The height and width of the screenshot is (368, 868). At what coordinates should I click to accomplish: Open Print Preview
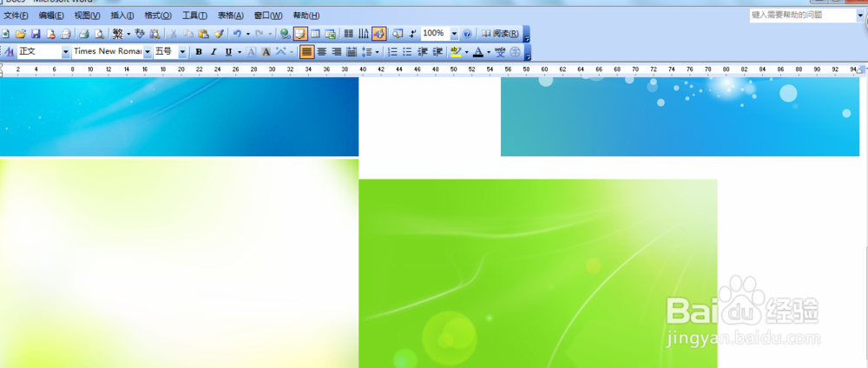click(99, 35)
